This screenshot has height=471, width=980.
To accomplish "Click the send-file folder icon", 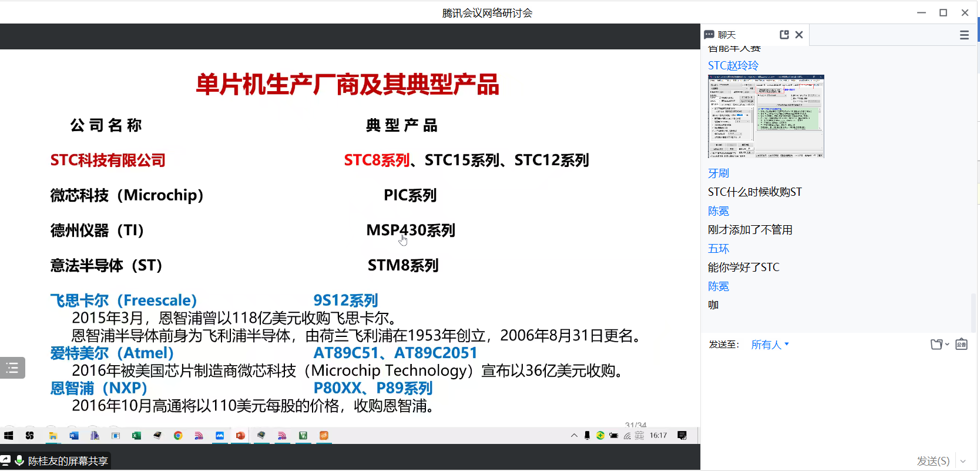I will click(937, 345).
